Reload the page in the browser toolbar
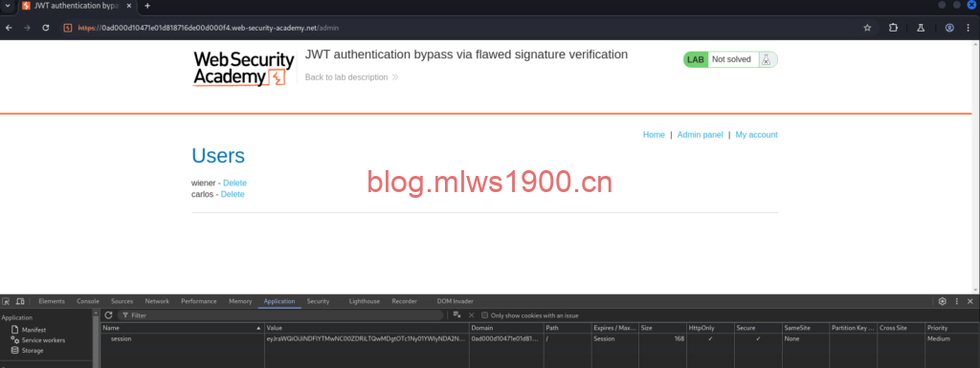Screen dimensions: 980x368 46,28
